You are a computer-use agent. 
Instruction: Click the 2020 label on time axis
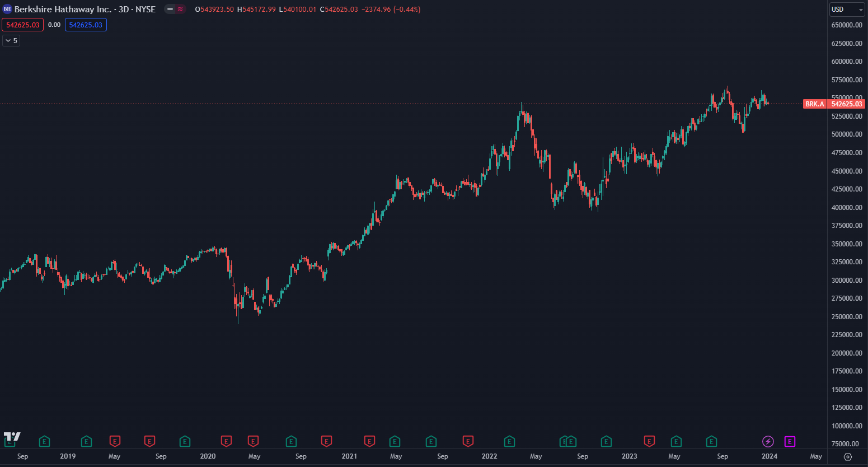[x=208, y=456]
